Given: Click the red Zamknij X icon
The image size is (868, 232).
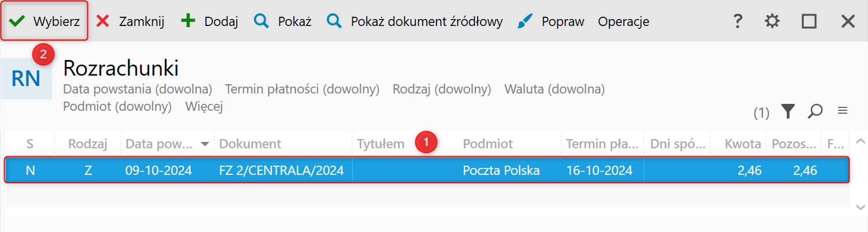Looking at the screenshot, I should point(103,22).
